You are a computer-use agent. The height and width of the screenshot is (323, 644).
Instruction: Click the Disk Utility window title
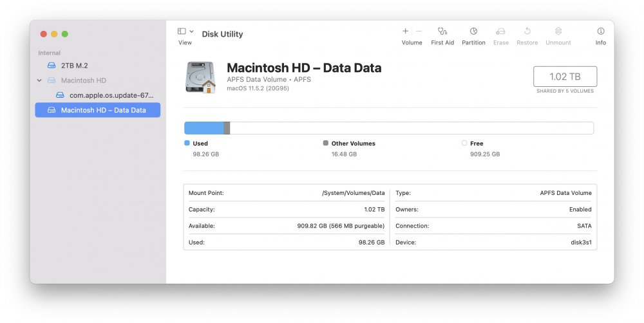(222, 34)
